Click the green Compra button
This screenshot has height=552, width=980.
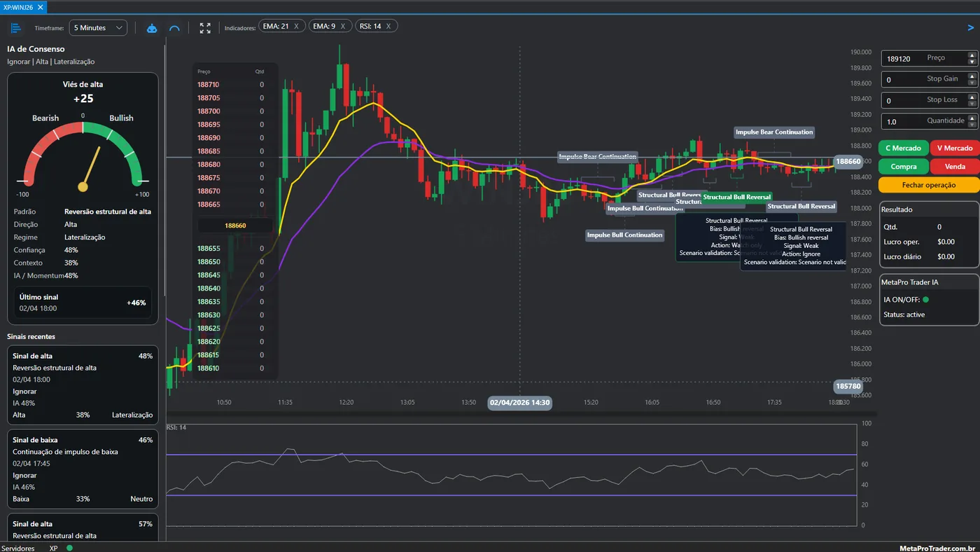point(903,167)
